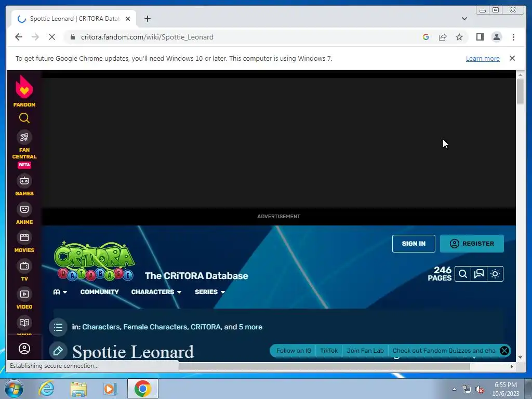Close the Fandom promo banner
This screenshot has height=399, width=532.
click(x=504, y=351)
